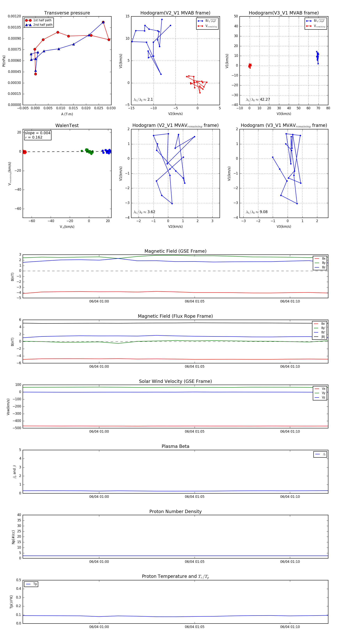Image resolution: width=351 pixels, height=644 pixels.
Task: Click the "Vremaining(km/s)" y-axis label in WalenTest
Action: click(x=10, y=174)
